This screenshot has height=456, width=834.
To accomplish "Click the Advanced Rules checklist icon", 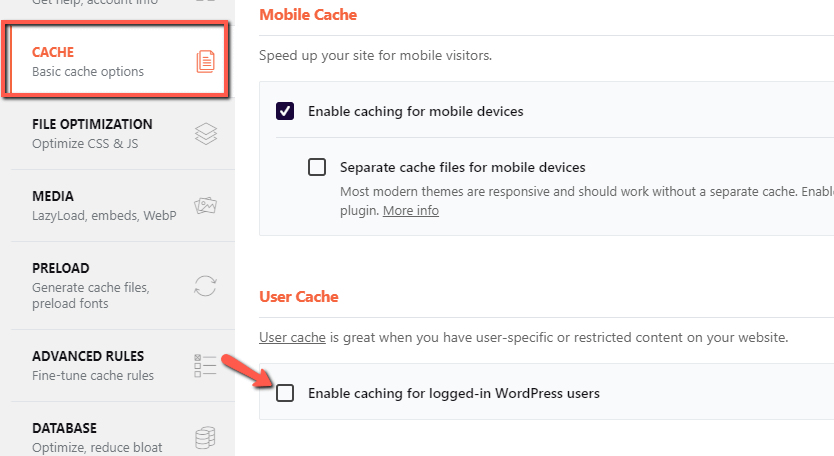I will click(x=205, y=365).
